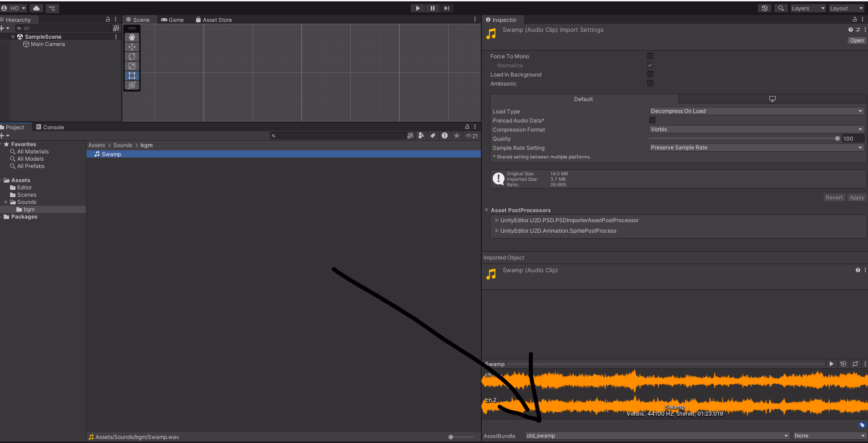Switch to the standalone platform override tab

[772, 99]
